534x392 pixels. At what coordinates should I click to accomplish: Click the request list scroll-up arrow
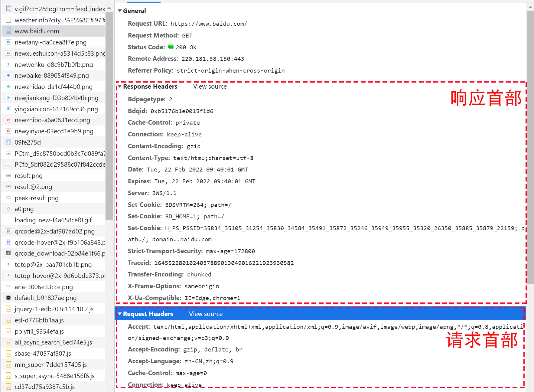point(109,8)
